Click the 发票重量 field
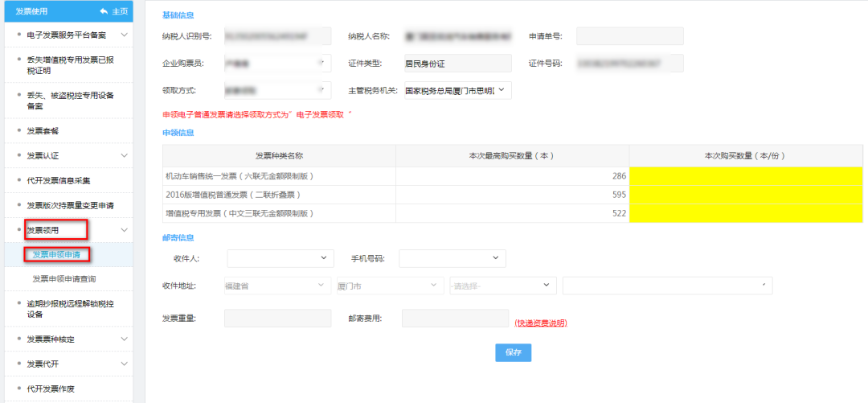The image size is (868, 403). click(277, 319)
